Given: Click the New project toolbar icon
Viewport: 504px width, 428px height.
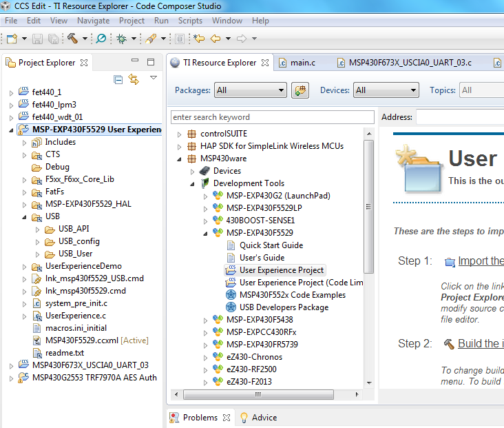Looking at the screenshot, I should (x=12, y=39).
